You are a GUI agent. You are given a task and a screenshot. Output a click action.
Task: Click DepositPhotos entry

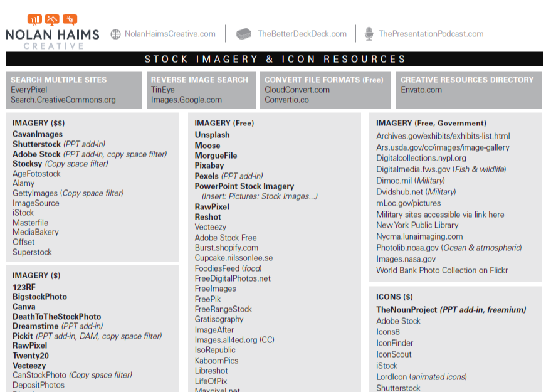[38, 385]
